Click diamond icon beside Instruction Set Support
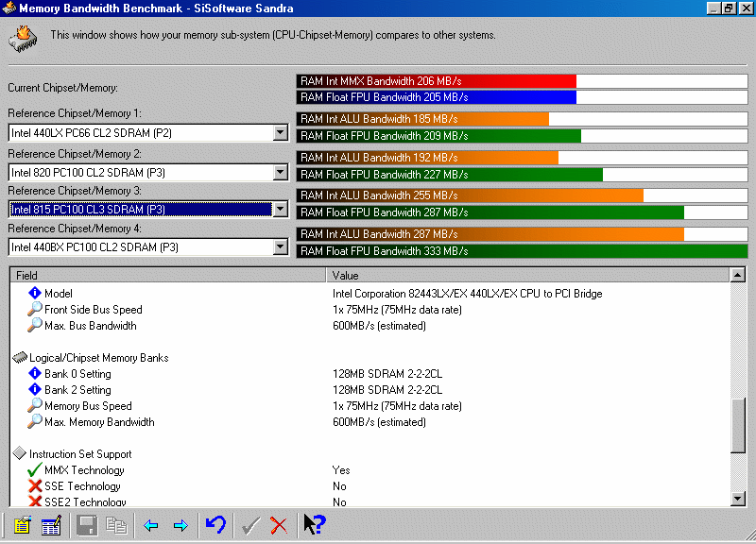756x544 pixels. [x=19, y=453]
